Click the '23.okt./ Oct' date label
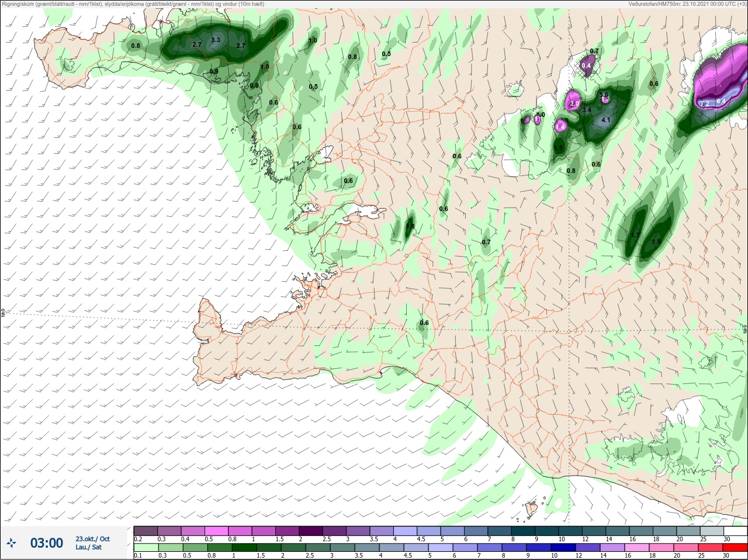 coord(92,539)
